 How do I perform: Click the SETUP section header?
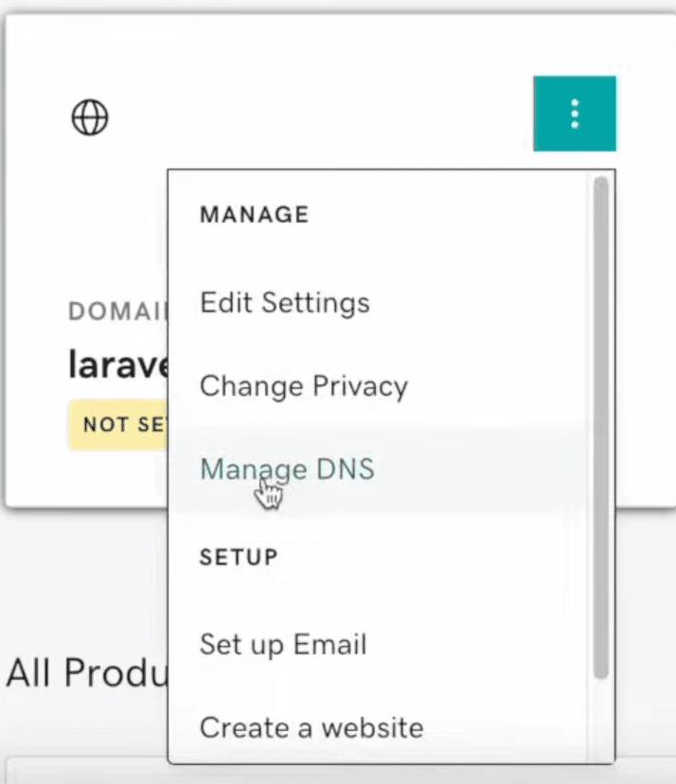[239, 557]
